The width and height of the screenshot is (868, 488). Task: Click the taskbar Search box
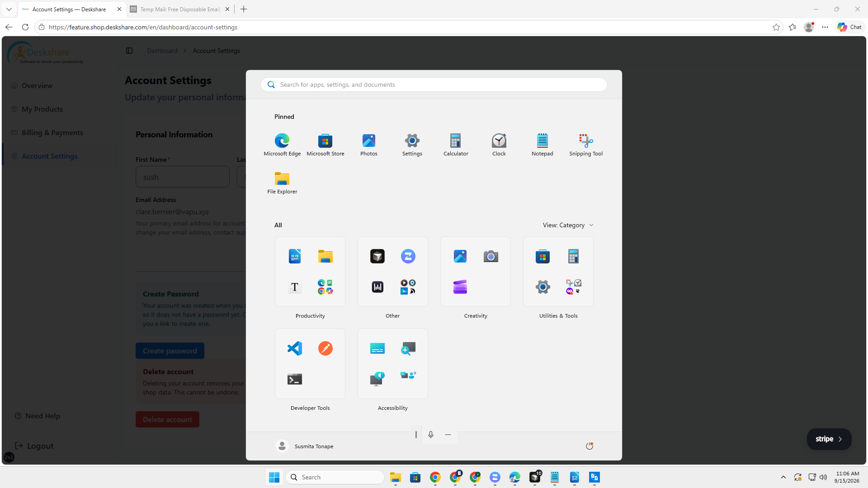point(335,477)
